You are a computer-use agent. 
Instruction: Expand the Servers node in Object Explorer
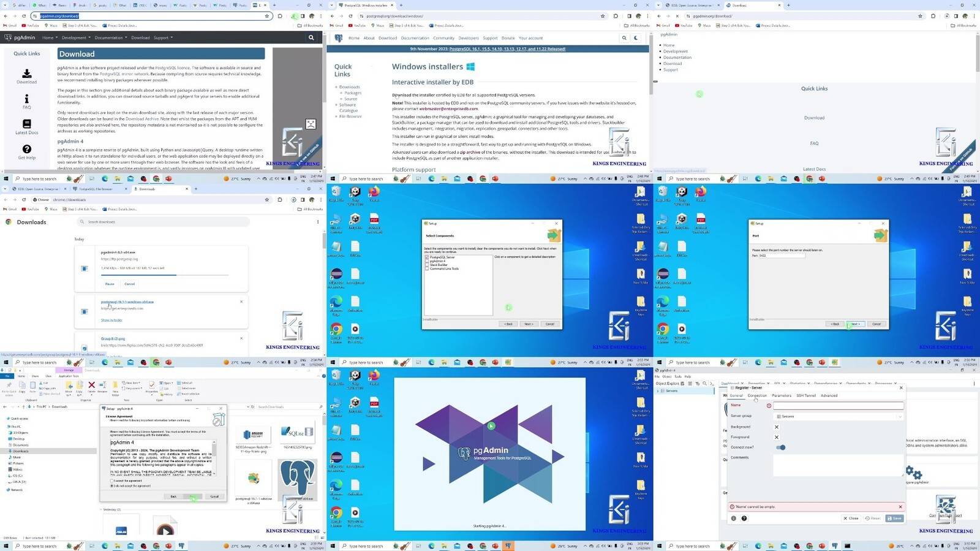tap(658, 391)
